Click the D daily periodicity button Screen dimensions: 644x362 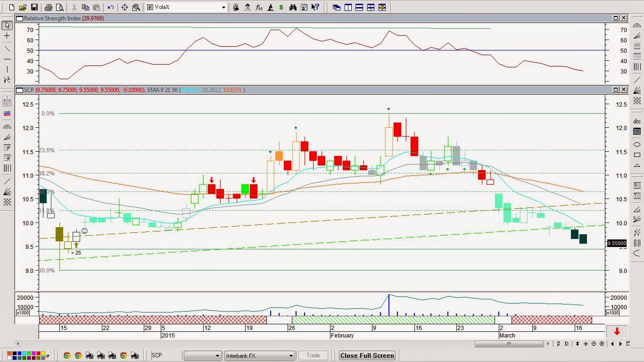pyautogui.click(x=566, y=344)
